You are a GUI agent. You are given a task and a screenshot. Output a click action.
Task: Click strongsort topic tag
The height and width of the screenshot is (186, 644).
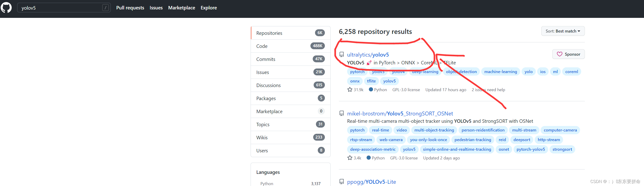pyautogui.click(x=562, y=149)
